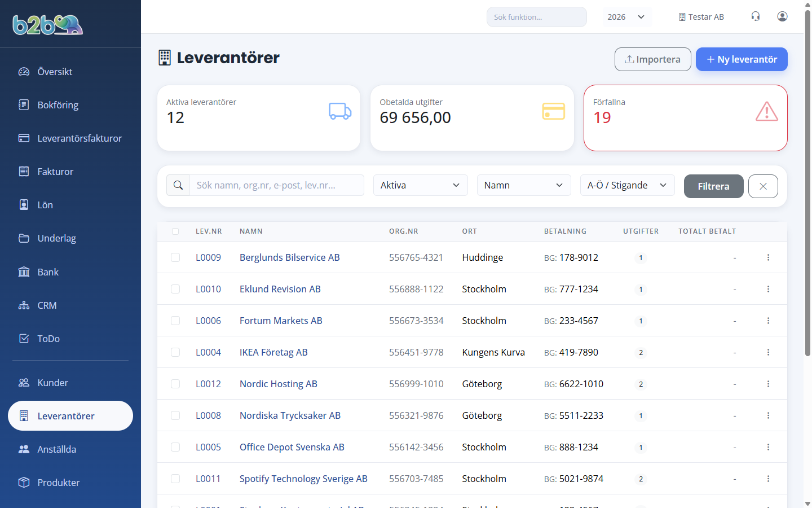Image resolution: width=812 pixels, height=508 pixels.
Task: Open row menu for Fortum Markets AB
Action: point(768,321)
